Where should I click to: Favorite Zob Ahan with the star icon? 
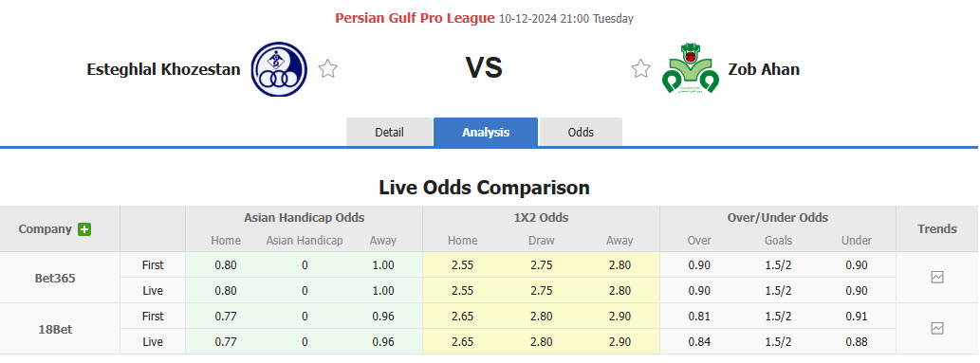640,68
